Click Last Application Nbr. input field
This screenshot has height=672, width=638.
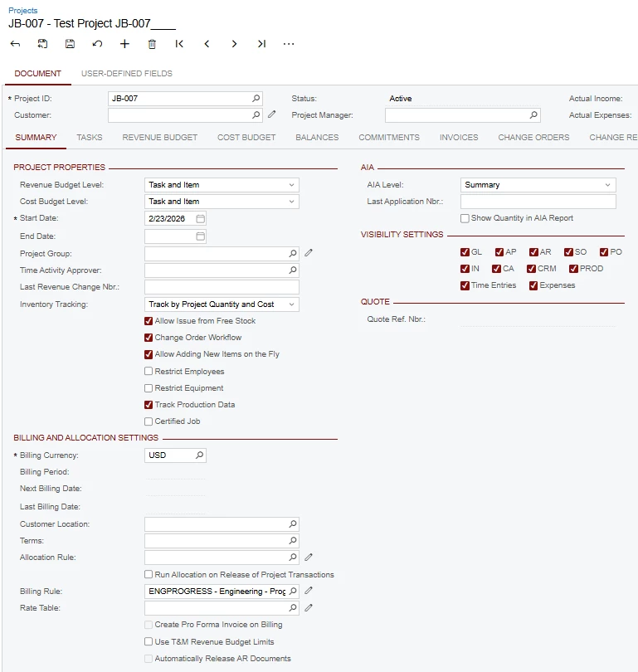[x=538, y=202]
